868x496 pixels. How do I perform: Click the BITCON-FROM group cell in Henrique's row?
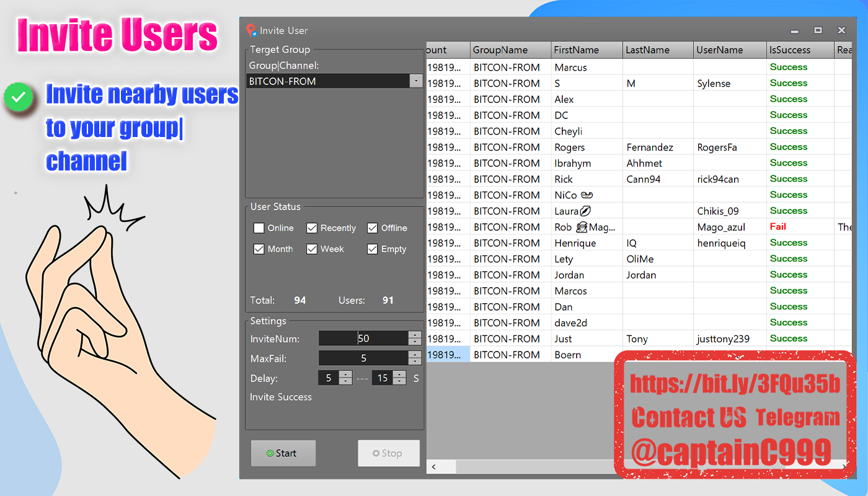[511, 244]
